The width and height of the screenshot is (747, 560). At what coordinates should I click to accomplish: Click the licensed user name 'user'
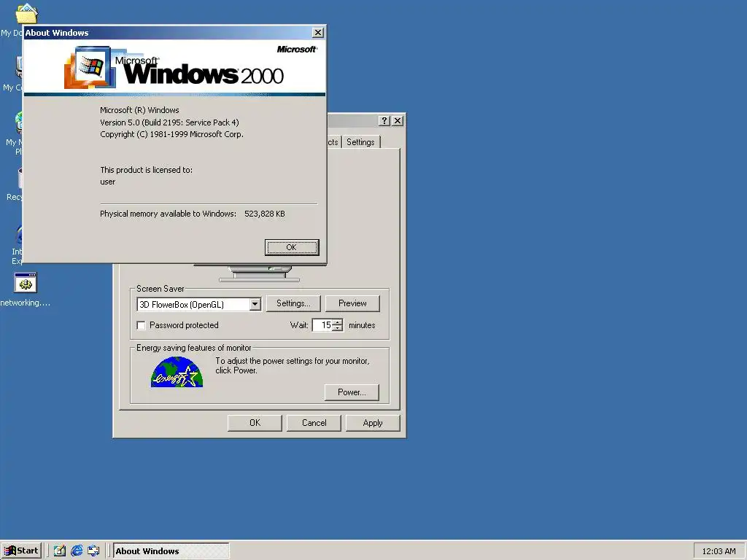[x=108, y=182]
